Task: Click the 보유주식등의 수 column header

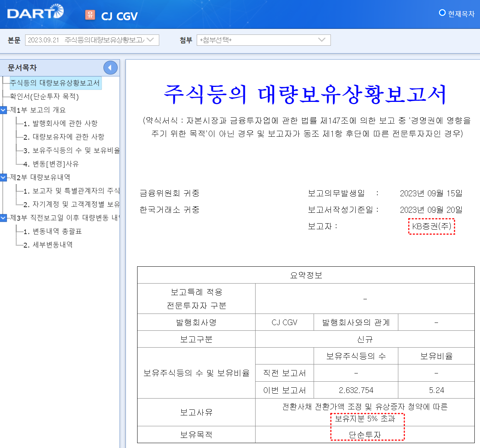Action: click(356, 356)
